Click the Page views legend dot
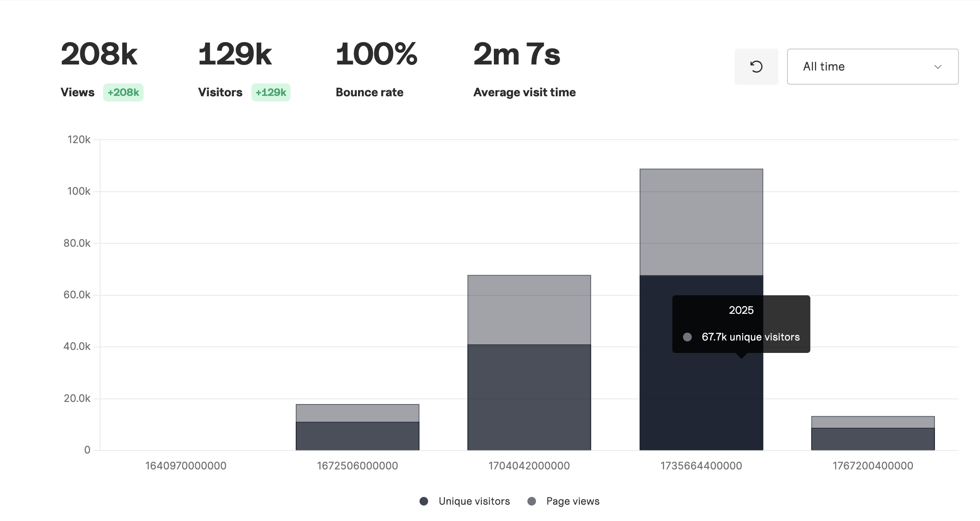This screenshot has height=521, width=980. 532,501
